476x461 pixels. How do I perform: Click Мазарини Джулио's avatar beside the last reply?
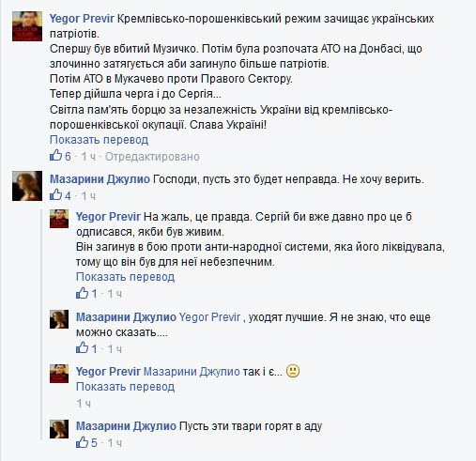(59, 429)
